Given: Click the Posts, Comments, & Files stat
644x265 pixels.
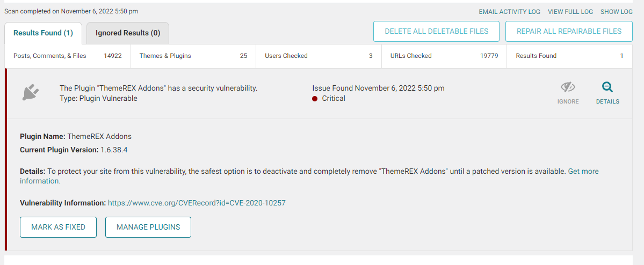Looking at the screenshot, I should point(68,56).
